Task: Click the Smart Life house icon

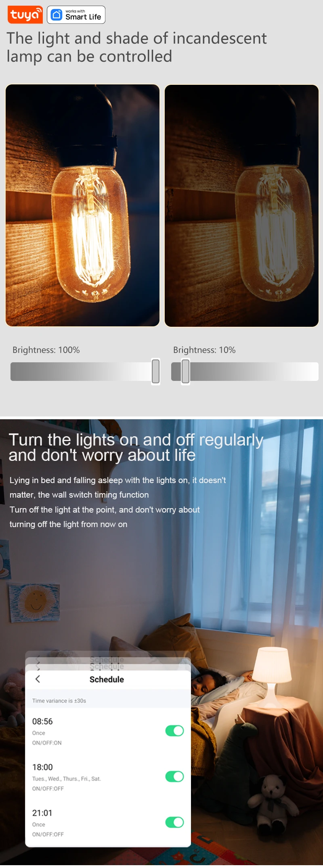Action: [57, 15]
